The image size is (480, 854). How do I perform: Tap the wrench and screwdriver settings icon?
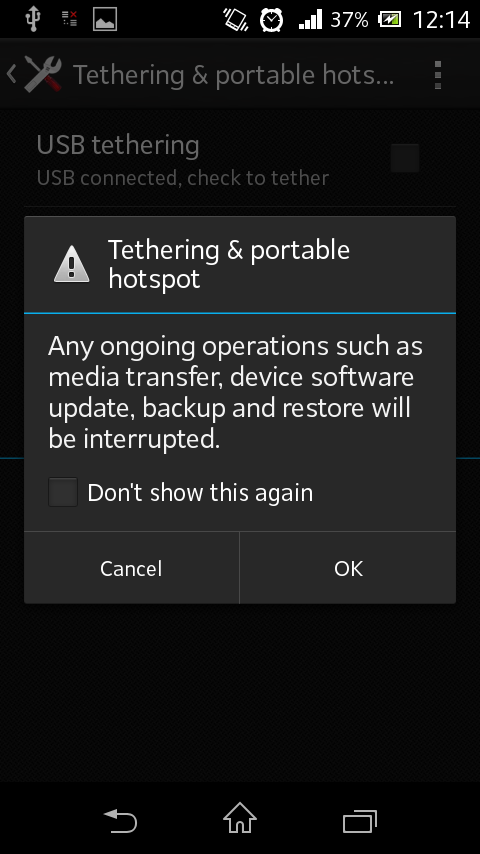tap(43, 74)
